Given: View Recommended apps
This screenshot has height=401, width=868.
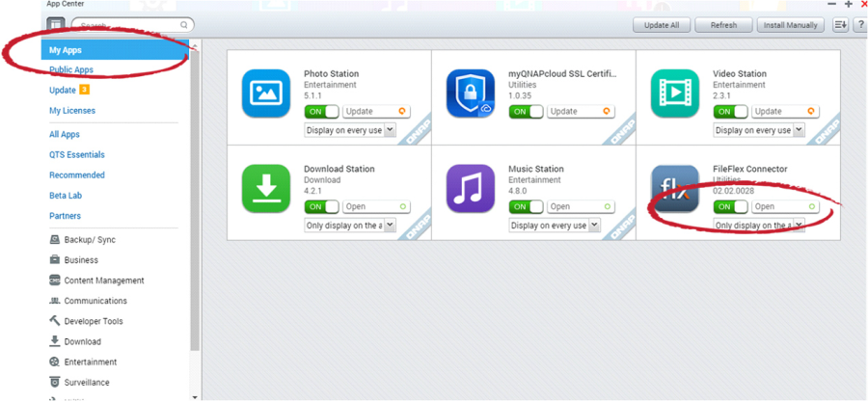Looking at the screenshot, I should [77, 174].
